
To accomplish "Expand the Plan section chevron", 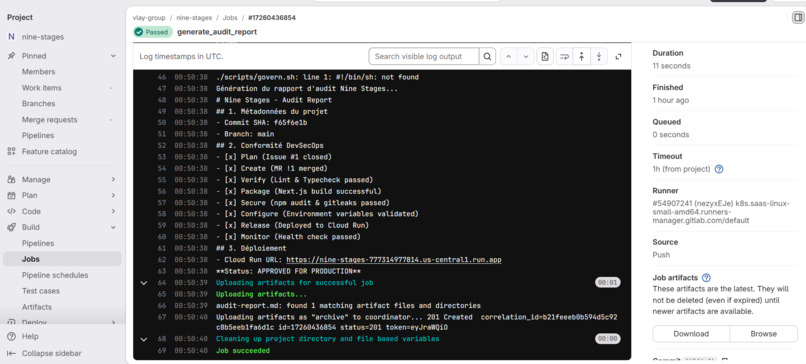I will pyautogui.click(x=113, y=195).
